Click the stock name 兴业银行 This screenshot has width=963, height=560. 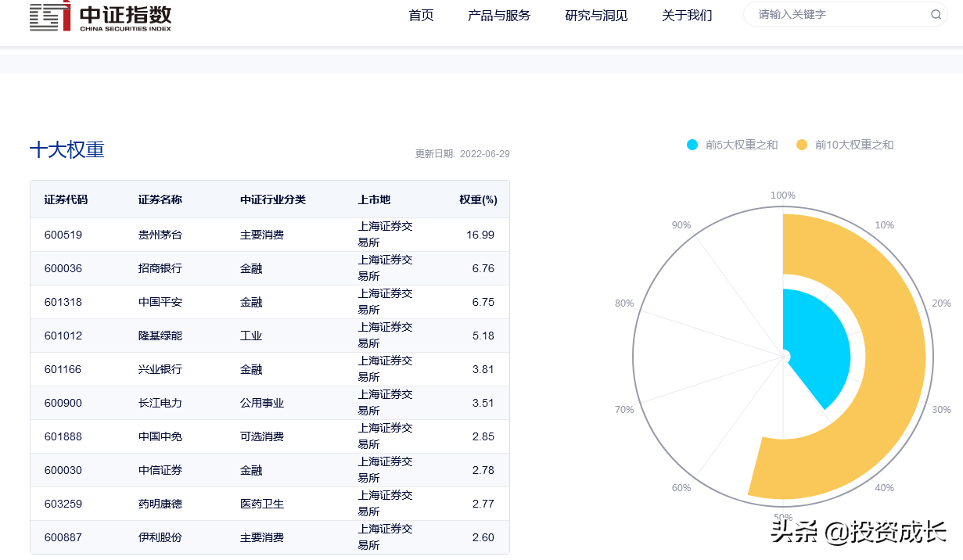[x=160, y=369]
